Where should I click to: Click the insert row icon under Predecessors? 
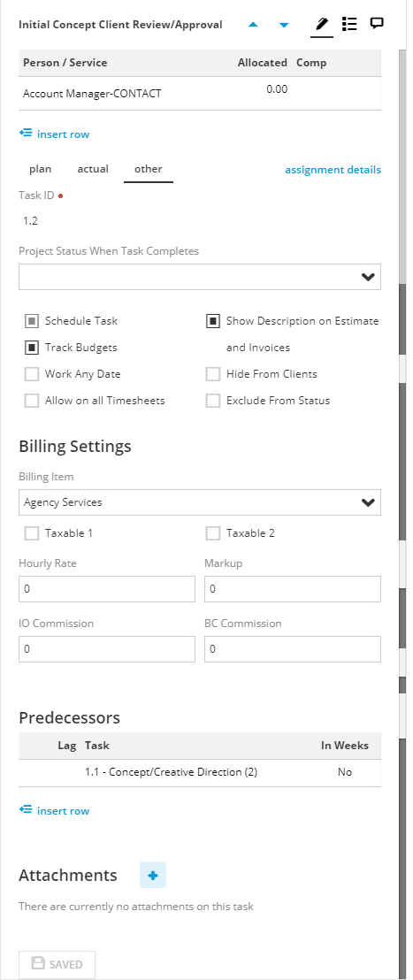pyautogui.click(x=25, y=810)
